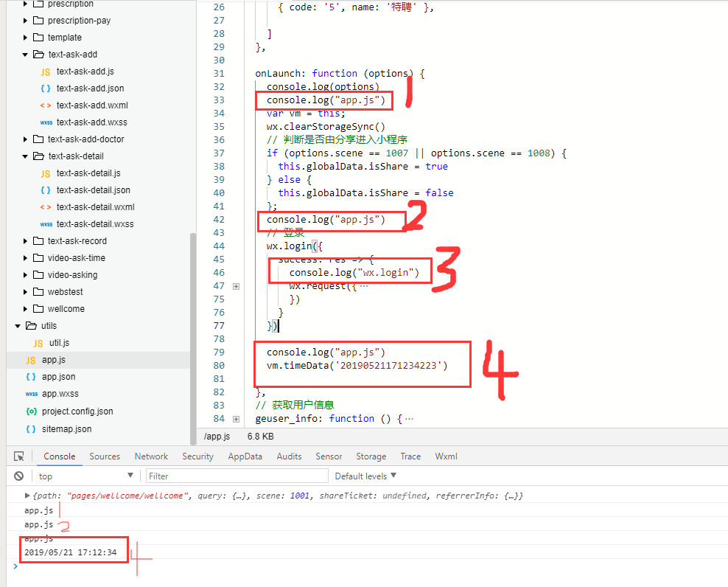Screen dimensions: 728x587
Task: Expand the video-ask-time folder
Action: tap(27, 258)
